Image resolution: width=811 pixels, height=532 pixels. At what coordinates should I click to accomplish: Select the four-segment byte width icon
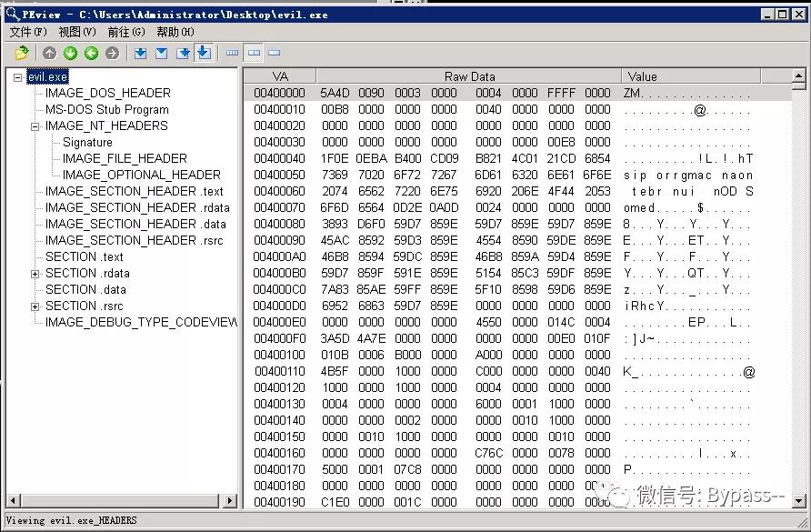click(233, 53)
